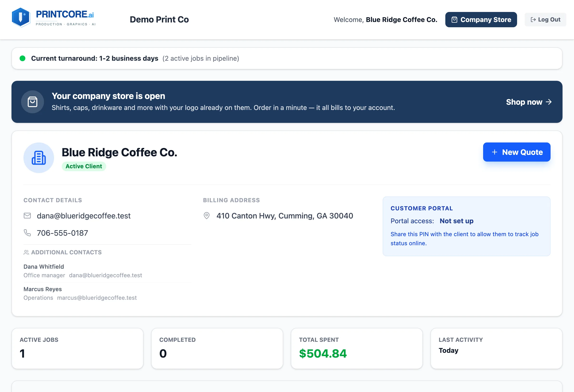Image resolution: width=574 pixels, height=392 pixels.
Task: Click the Office manager email for Dana Whitfield
Action: pos(105,275)
